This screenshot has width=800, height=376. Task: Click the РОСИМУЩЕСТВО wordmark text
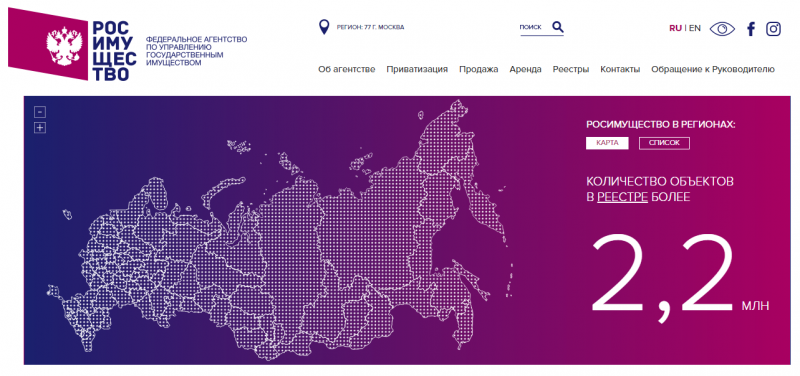114,51
